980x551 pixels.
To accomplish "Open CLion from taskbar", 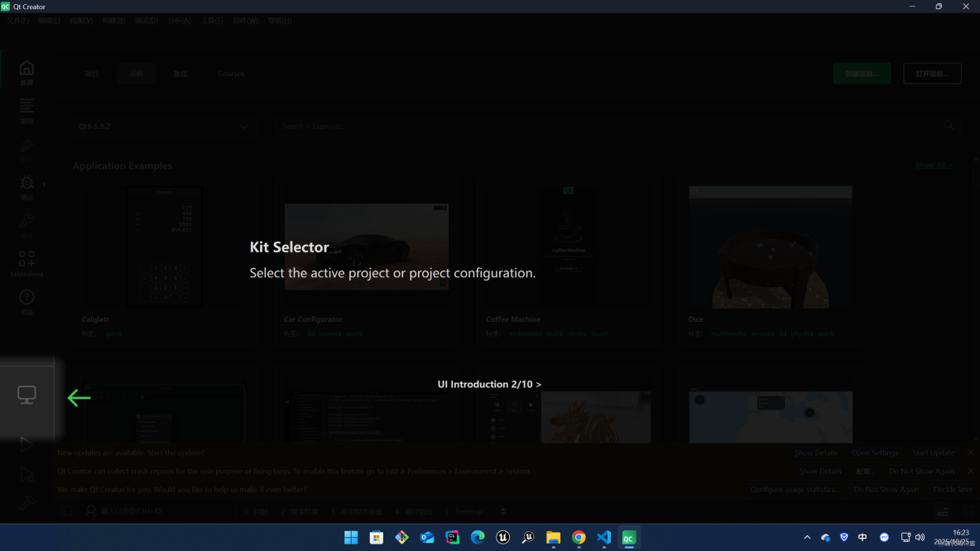I will 452,537.
